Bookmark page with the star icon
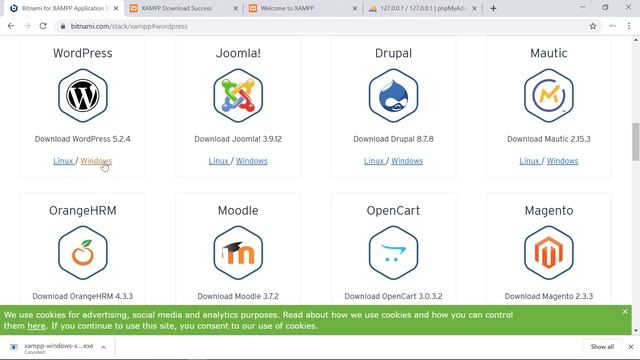Screen dimensions: 640x360 pos(593,26)
